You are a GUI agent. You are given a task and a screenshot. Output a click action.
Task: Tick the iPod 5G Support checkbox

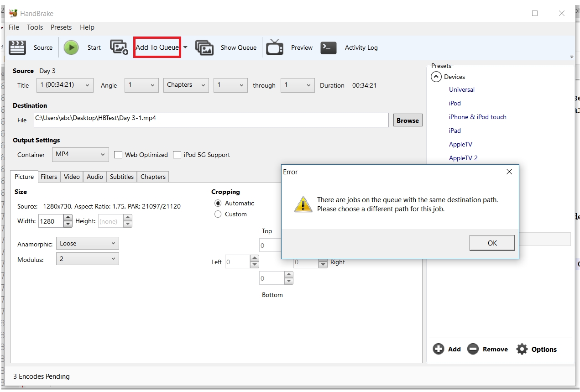177,155
